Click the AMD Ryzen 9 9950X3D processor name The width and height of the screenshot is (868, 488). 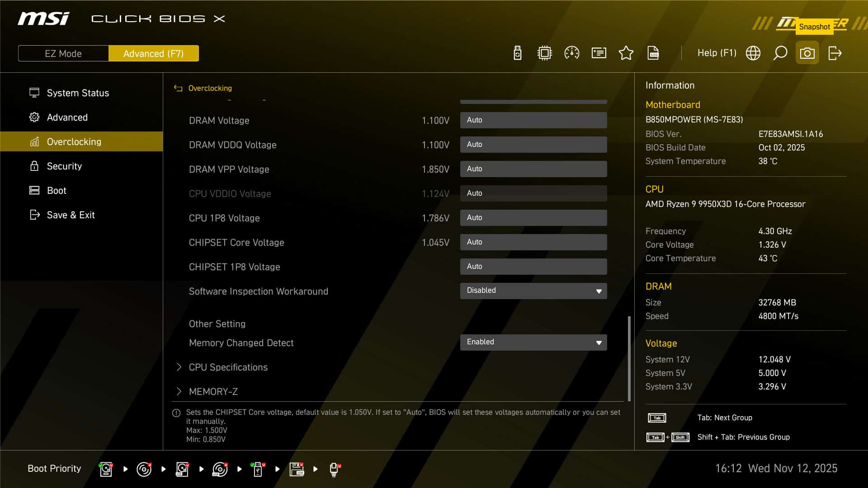pos(726,204)
